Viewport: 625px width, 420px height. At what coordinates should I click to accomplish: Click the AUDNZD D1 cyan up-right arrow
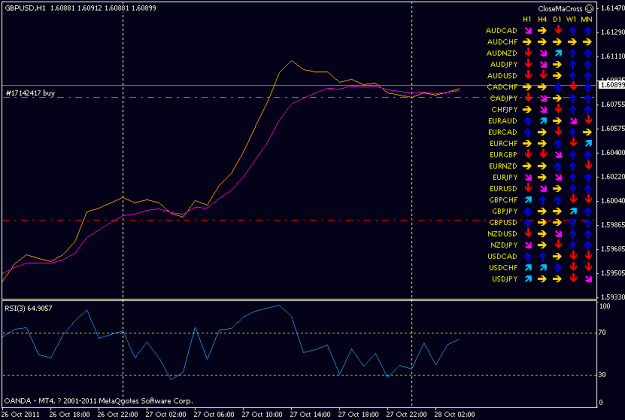click(x=558, y=53)
